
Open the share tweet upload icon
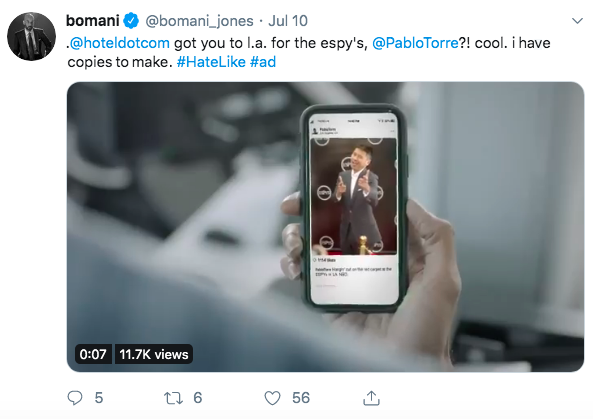[x=371, y=398]
